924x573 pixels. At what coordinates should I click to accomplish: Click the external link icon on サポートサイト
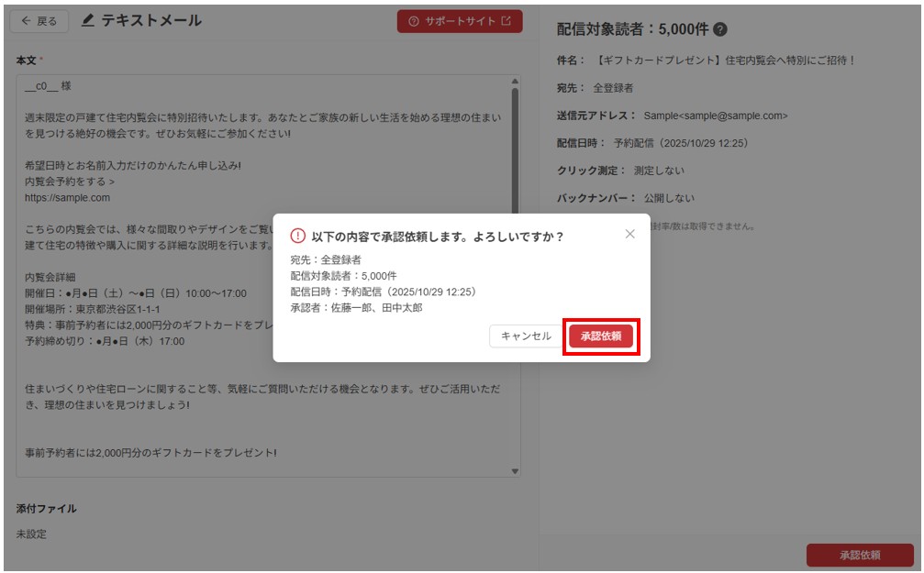point(507,21)
